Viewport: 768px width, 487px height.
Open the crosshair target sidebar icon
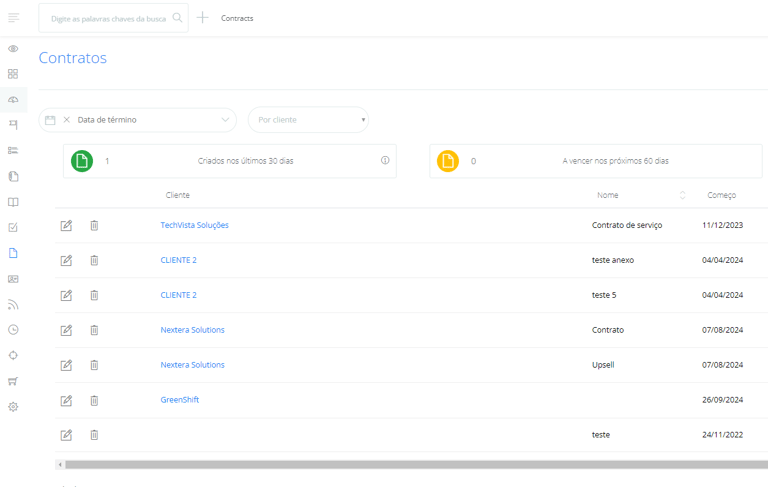coord(13,355)
